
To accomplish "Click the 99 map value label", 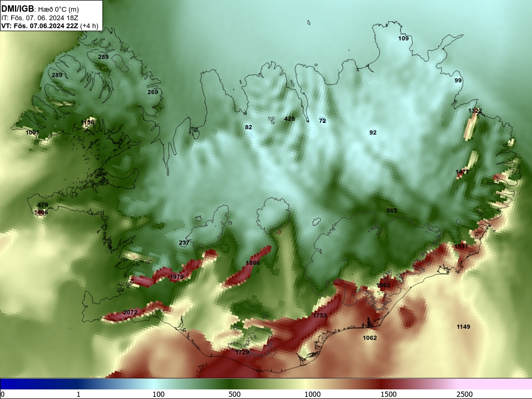I will tap(458, 80).
